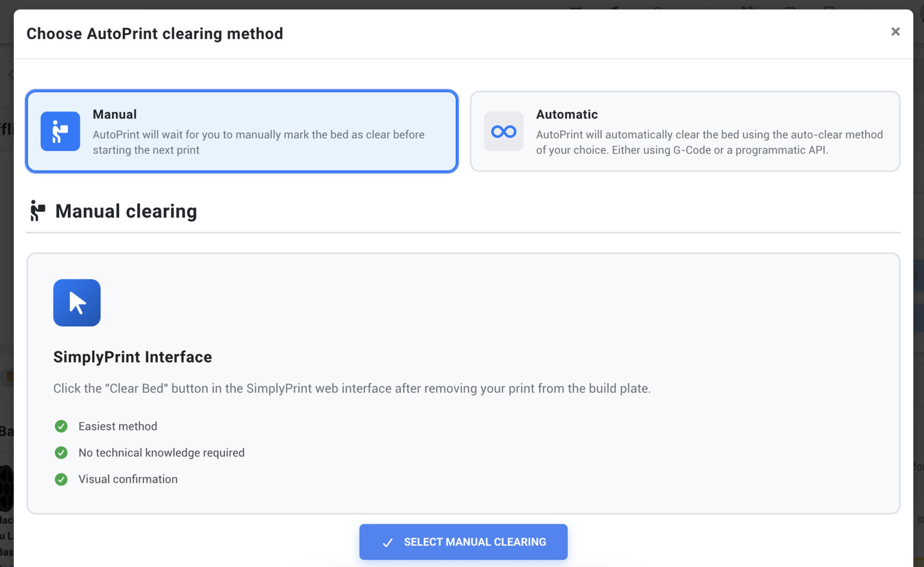924x567 pixels.
Task: Click the Automatic option description text
Action: tap(709, 142)
